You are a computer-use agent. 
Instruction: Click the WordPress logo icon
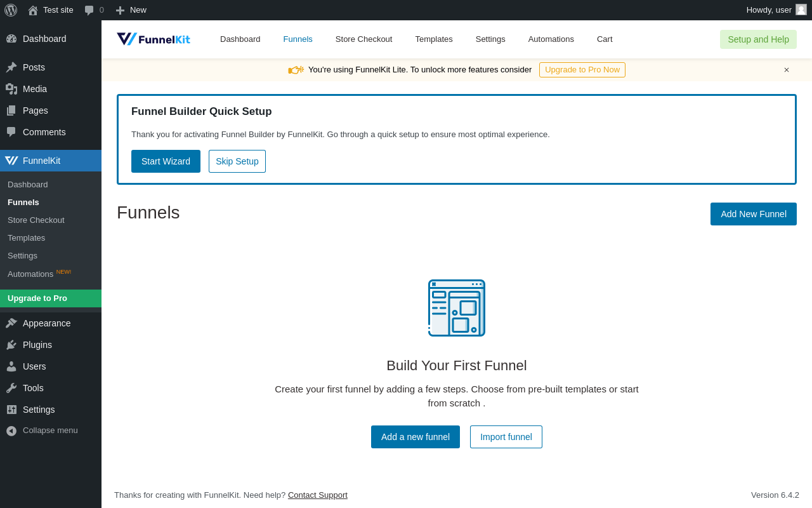click(x=11, y=10)
